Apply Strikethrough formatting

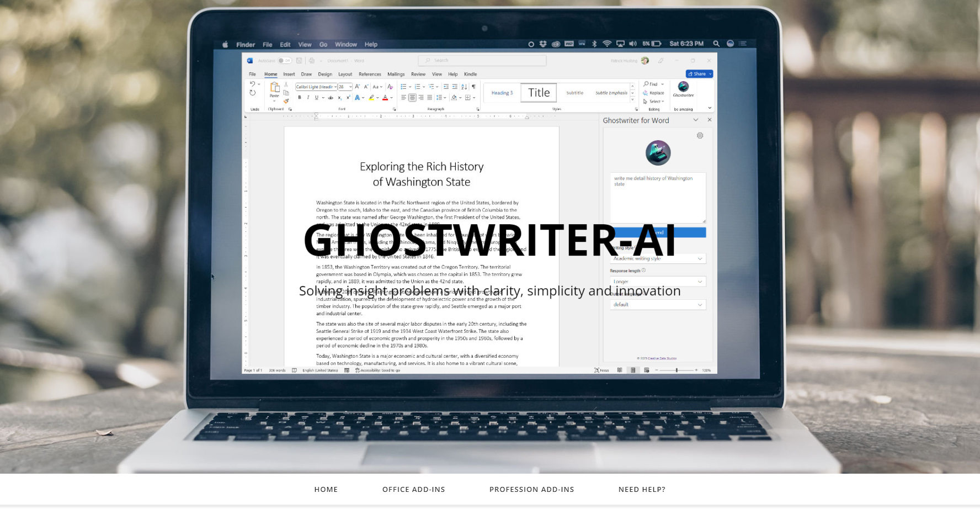tap(331, 98)
